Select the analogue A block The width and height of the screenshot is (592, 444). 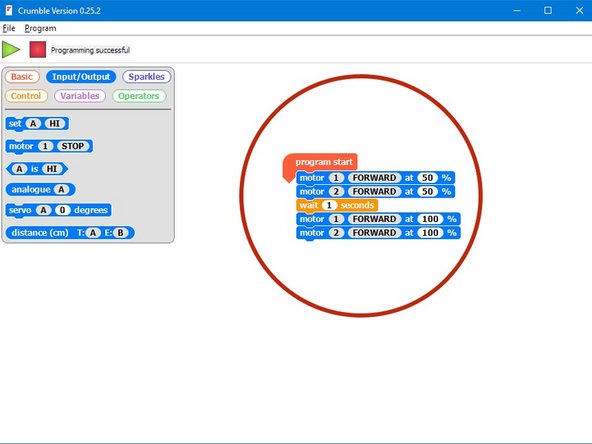coord(40,190)
